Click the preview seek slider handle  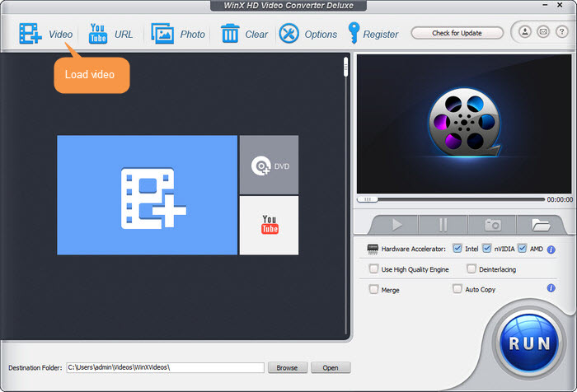[x=368, y=199]
